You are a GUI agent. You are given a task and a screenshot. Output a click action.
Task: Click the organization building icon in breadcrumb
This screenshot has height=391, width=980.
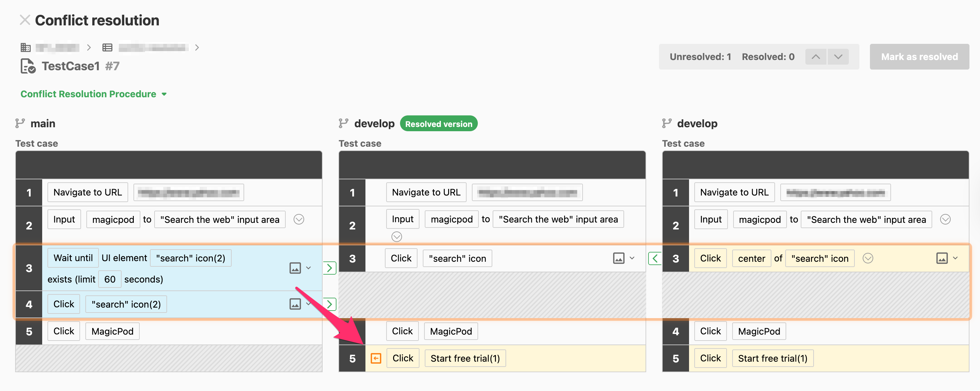pyautogui.click(x=25, y=47)
